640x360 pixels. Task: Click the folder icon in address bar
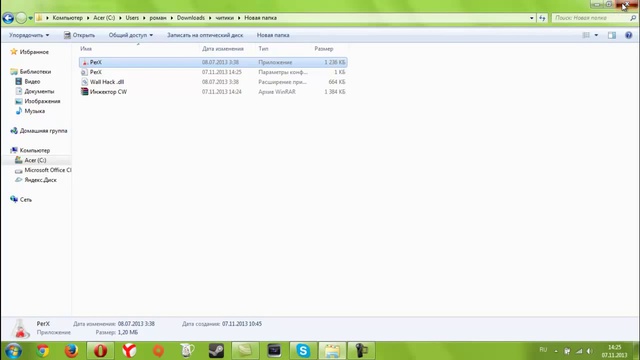pyautogui.click(x=39, y=18)
